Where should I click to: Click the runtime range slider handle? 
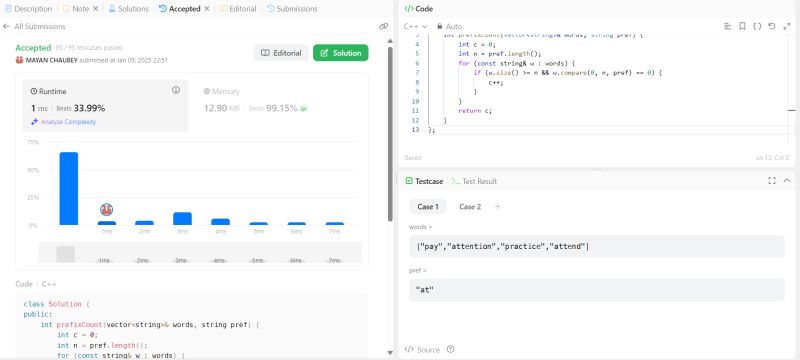(x=66, y=254)
